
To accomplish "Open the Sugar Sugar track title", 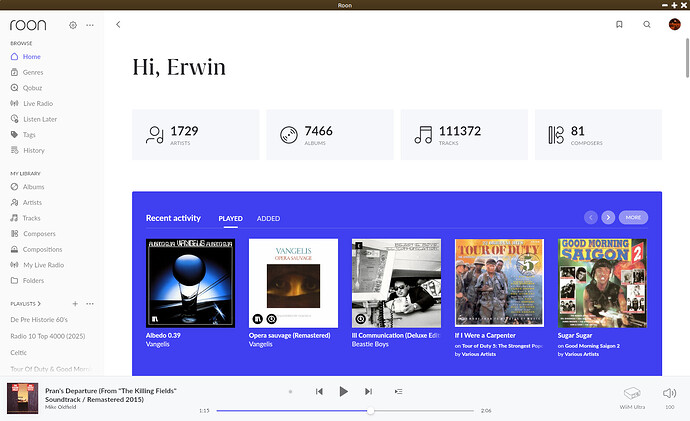I will point(575,335).
